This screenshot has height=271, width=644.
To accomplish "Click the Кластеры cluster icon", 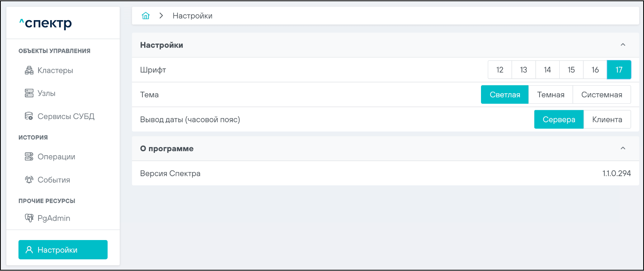I will (x=29, y=70).
